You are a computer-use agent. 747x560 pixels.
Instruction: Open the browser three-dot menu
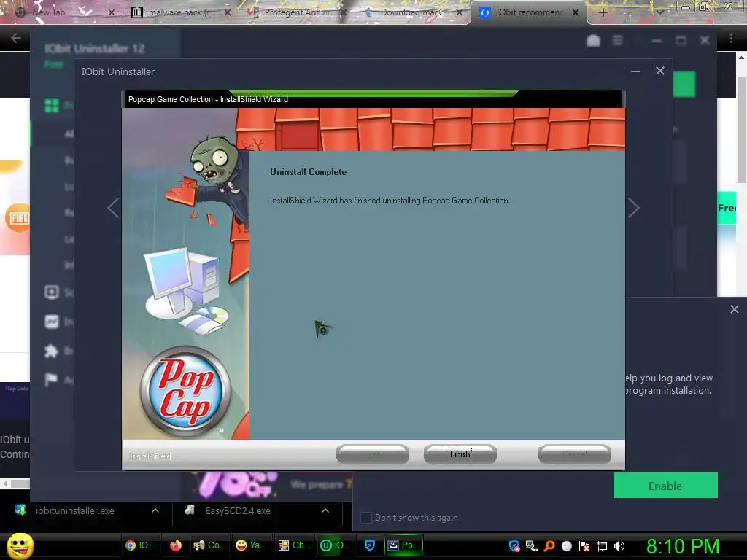(x=731, y=39)
